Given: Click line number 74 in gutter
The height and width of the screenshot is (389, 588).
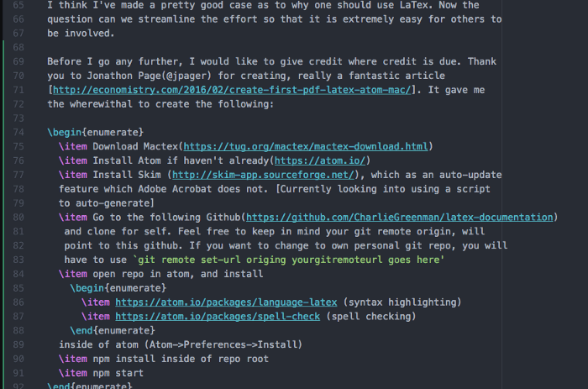Looking at the screenshot, I should click(18, 133).
